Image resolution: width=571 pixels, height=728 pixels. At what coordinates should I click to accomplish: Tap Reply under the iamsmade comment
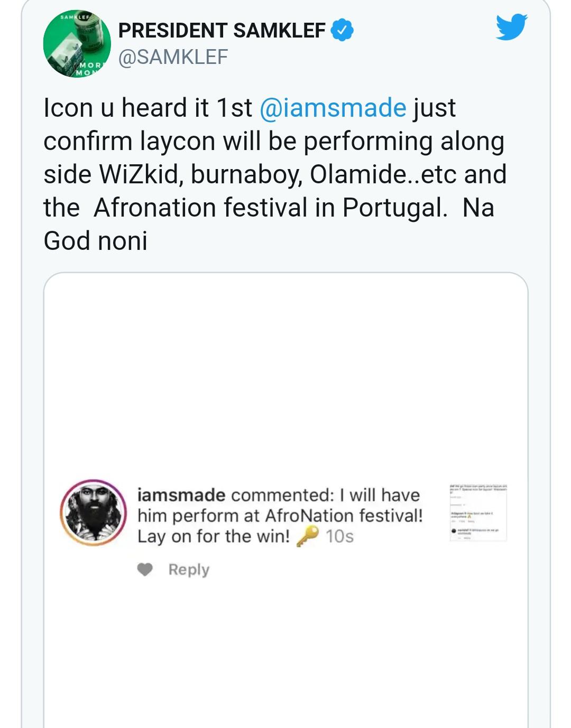pyautogui.click(x=189, y=570)
